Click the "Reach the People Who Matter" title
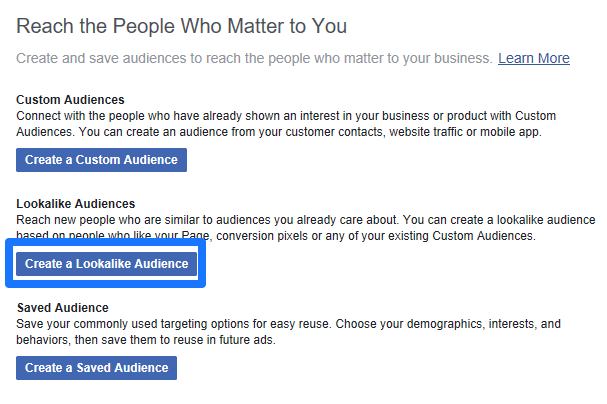The height and width of the screenshot is (404, 607). [181, 25]
